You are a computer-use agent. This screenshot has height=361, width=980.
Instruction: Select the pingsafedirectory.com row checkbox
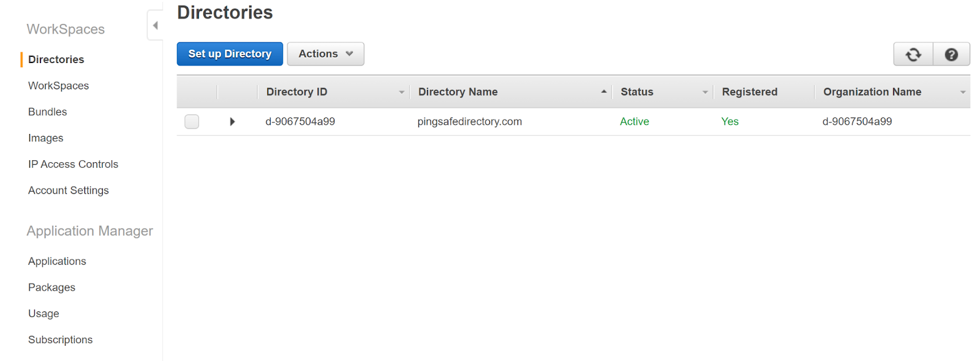(192, 122)
